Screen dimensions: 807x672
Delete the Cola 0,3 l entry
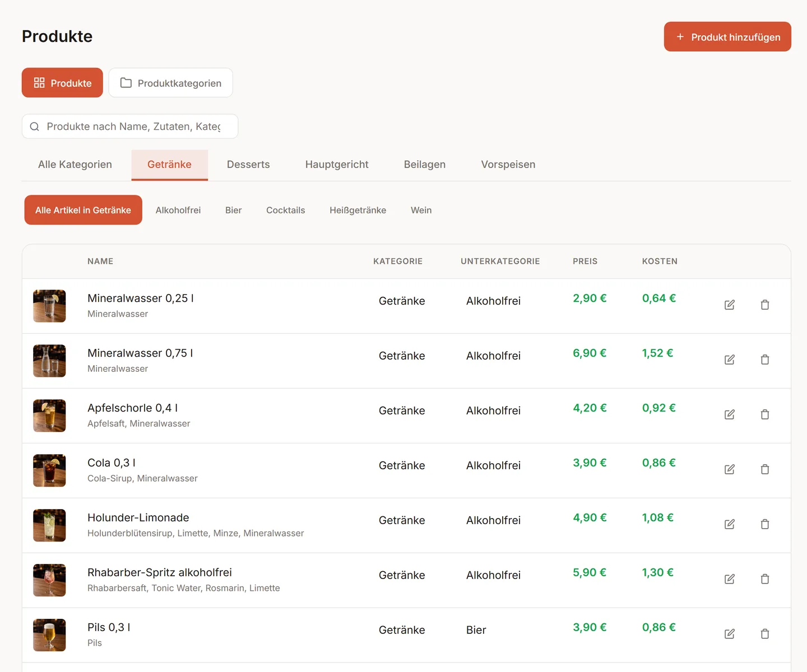[x=764, y=470]
